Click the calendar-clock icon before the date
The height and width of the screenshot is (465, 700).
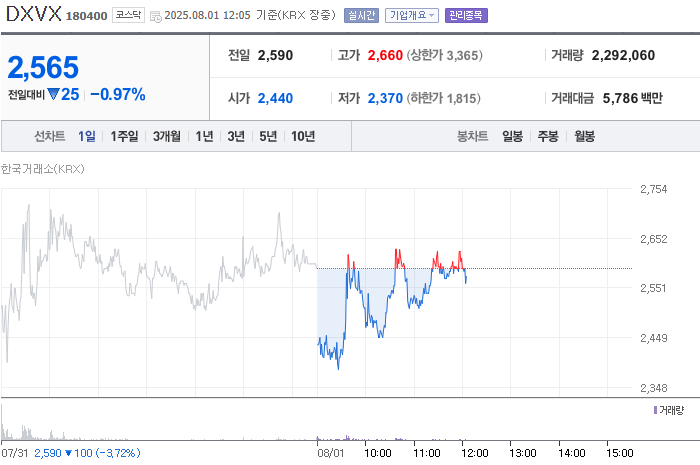(x=156, y=17)
